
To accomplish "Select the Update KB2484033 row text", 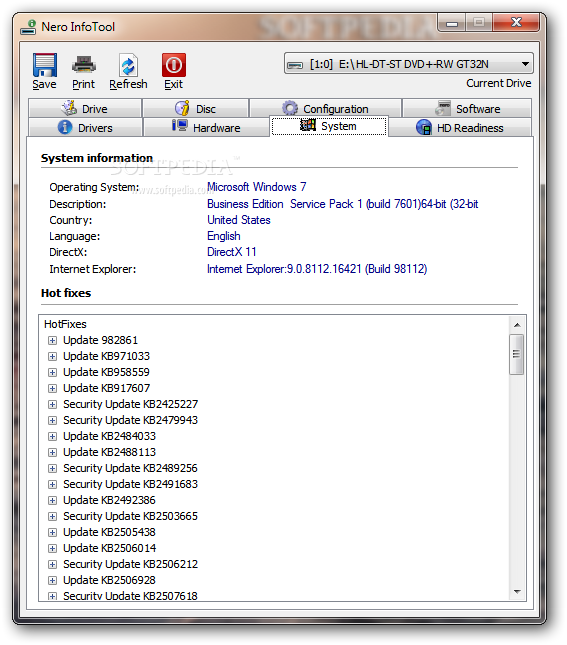I will pos(109,436).
